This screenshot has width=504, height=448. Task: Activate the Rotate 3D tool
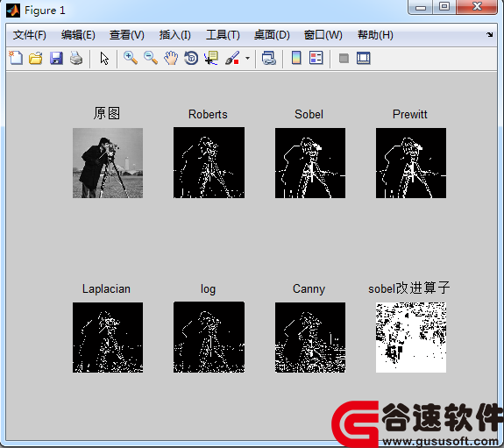(191, 58)
